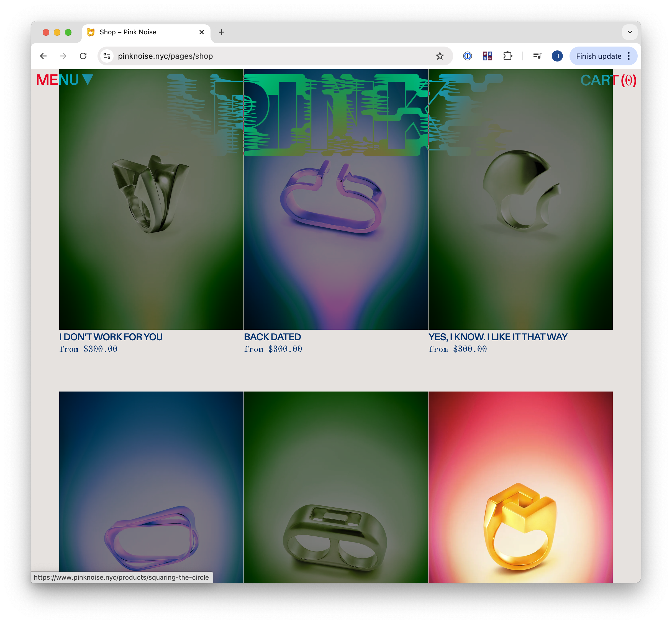The width and height of the screenshot is (672, 624).
Task: Open the Extensions puzzle menu
Action: pyautogui.click(x=508, y=56)
